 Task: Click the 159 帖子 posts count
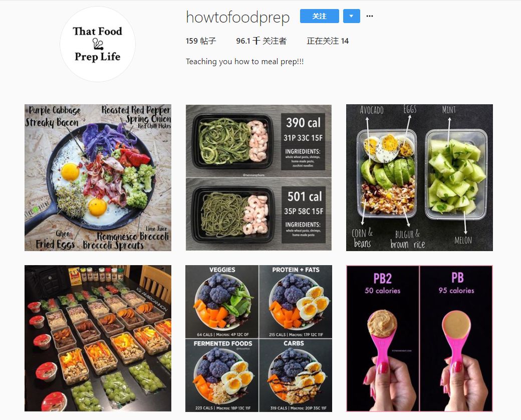[x=201, y=41]
